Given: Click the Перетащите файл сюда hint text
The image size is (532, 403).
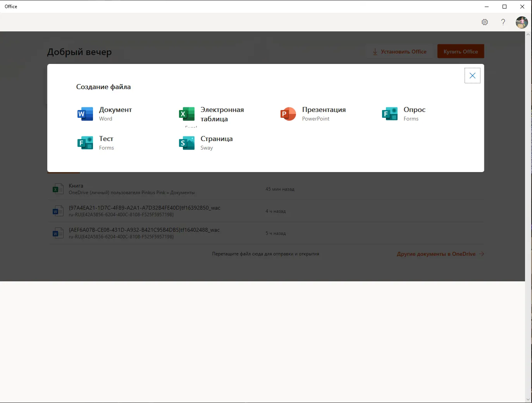Looking at the screenshot, I should (x=266, y=254).
